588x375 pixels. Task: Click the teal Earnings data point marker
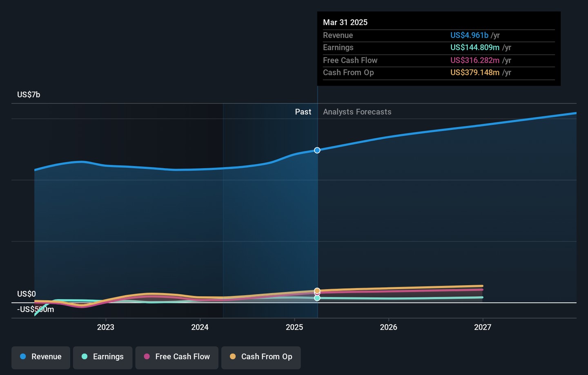317,298
